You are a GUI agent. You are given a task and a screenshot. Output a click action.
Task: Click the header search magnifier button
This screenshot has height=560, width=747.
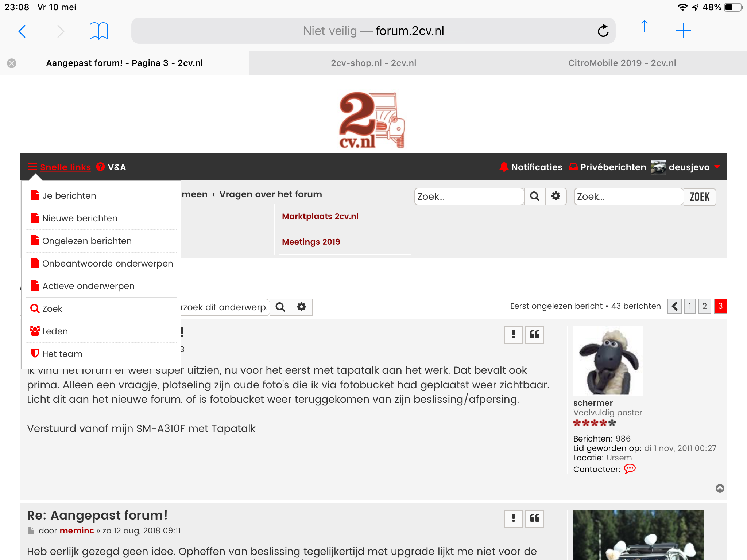click(535, 197)
